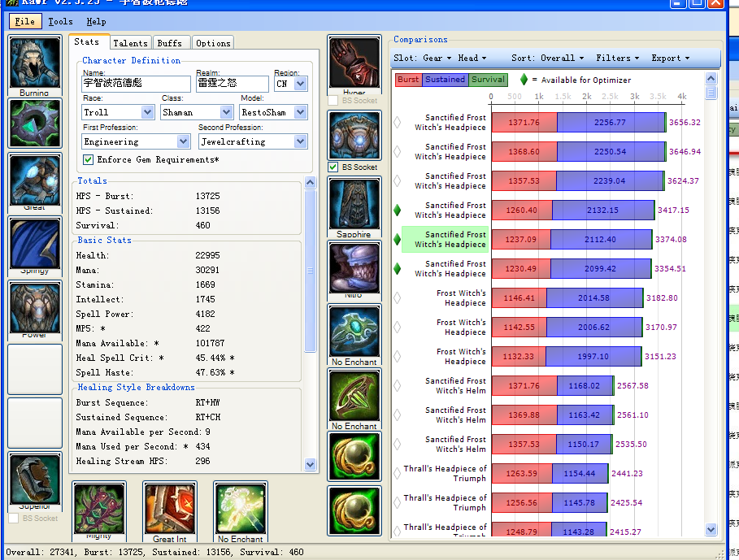
Task: Open the Sort Overall dropdown
Action: 562,58
